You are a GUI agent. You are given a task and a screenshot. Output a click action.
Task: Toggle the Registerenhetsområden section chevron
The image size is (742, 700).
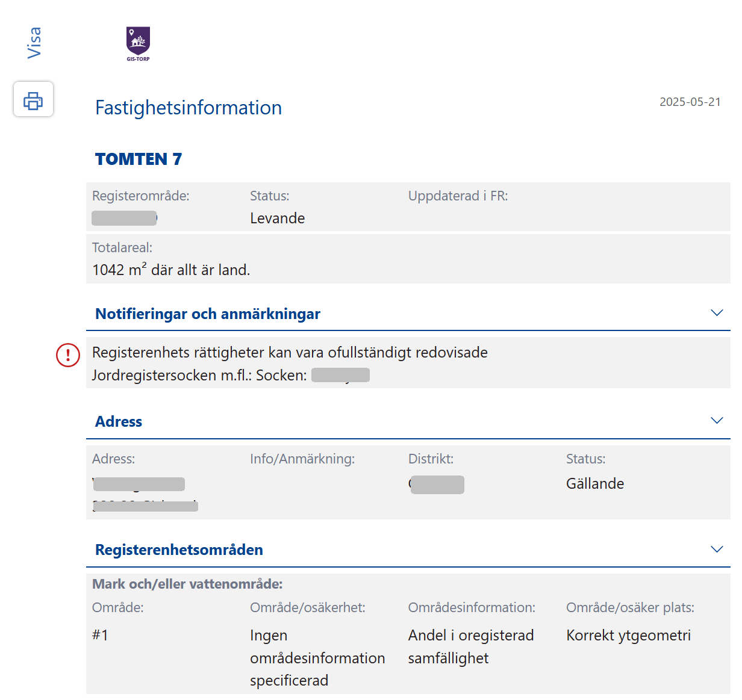point(717,550)
